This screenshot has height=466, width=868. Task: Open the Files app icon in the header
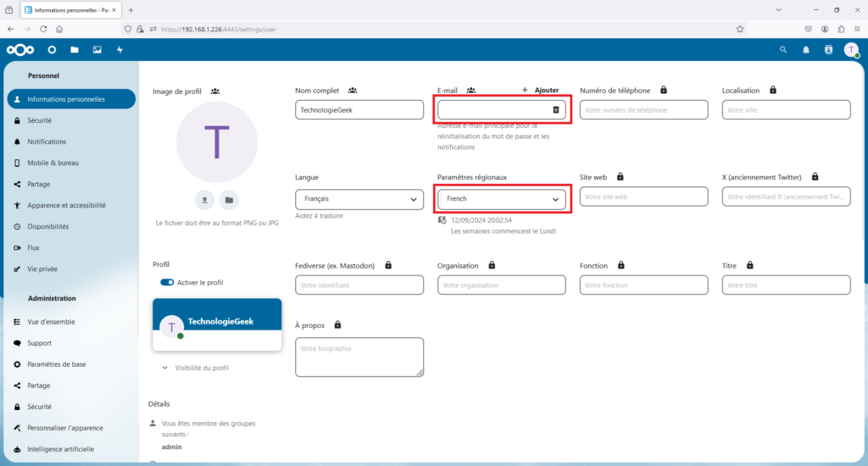coord(75,50)
